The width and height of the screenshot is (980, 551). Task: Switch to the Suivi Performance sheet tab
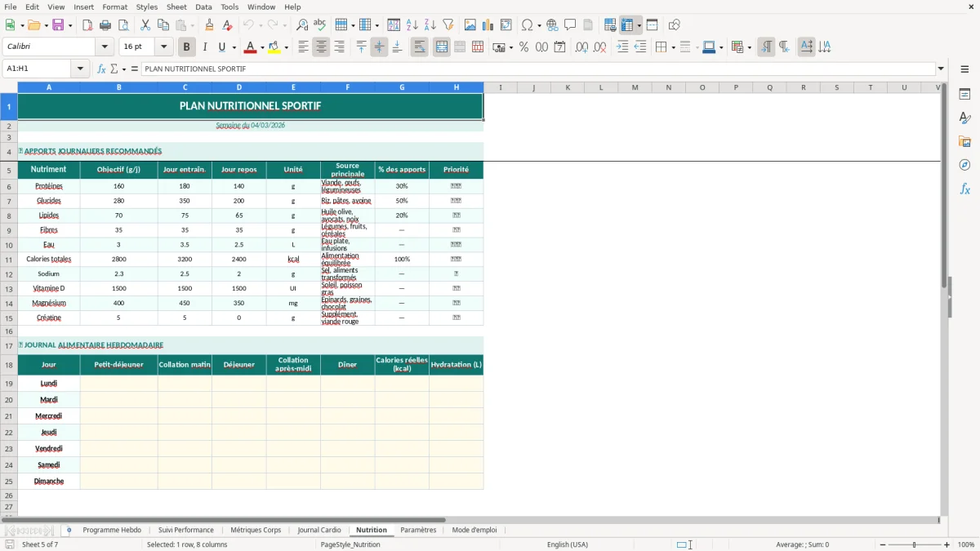186,530
